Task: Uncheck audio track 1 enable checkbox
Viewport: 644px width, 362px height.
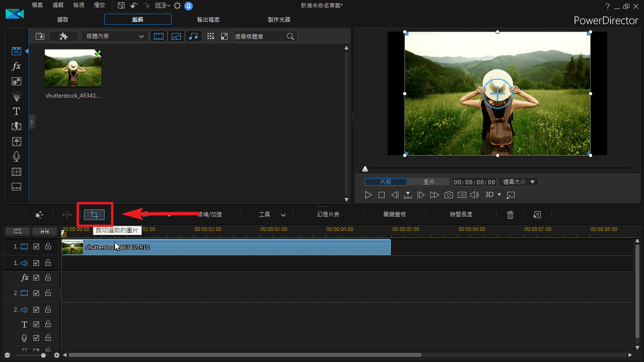Action: (36, 263)
